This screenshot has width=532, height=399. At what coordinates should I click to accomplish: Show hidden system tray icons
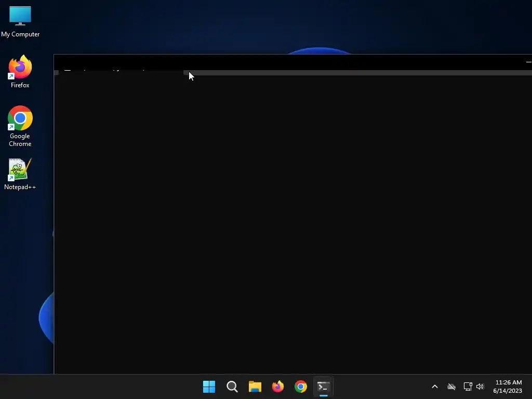[x=435, y=387]
